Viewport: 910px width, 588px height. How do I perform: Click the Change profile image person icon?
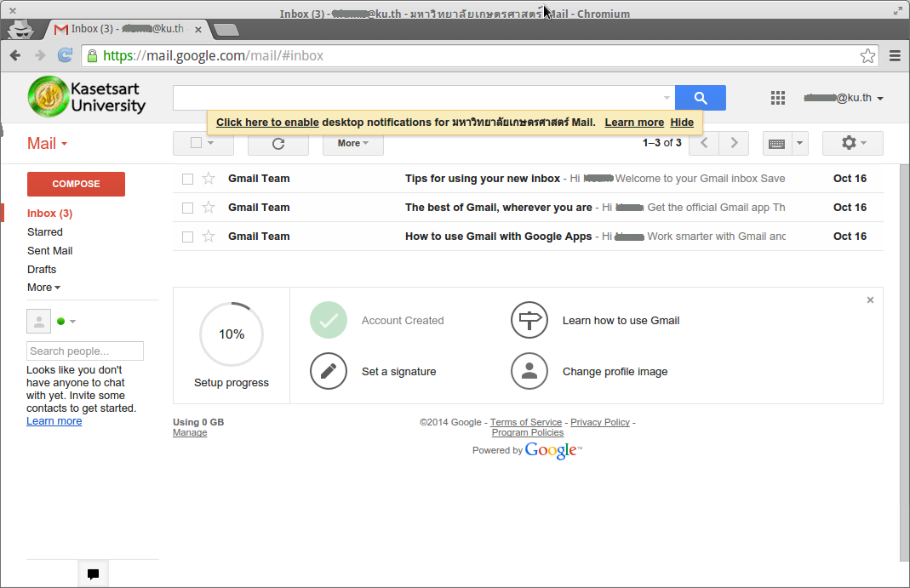(529, 371)
